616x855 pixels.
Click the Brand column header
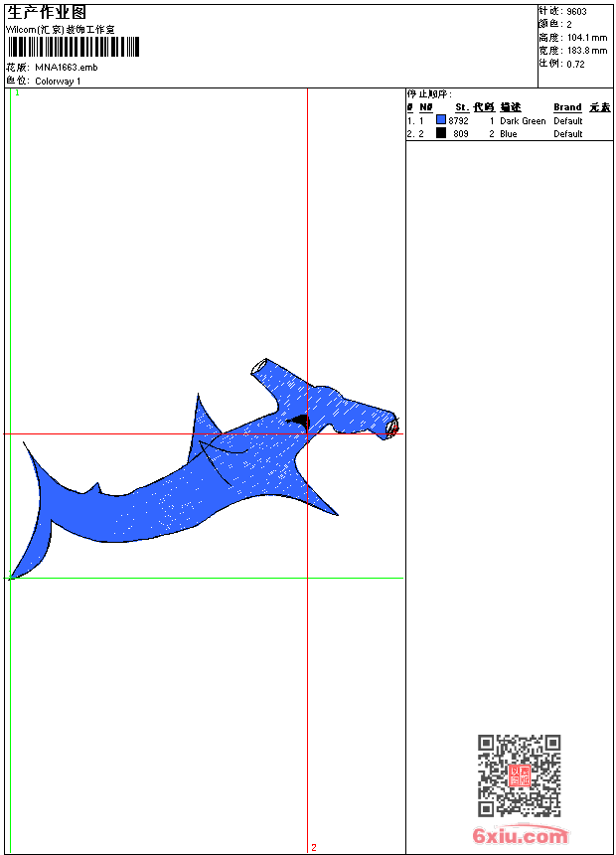(x=567, y=107)
